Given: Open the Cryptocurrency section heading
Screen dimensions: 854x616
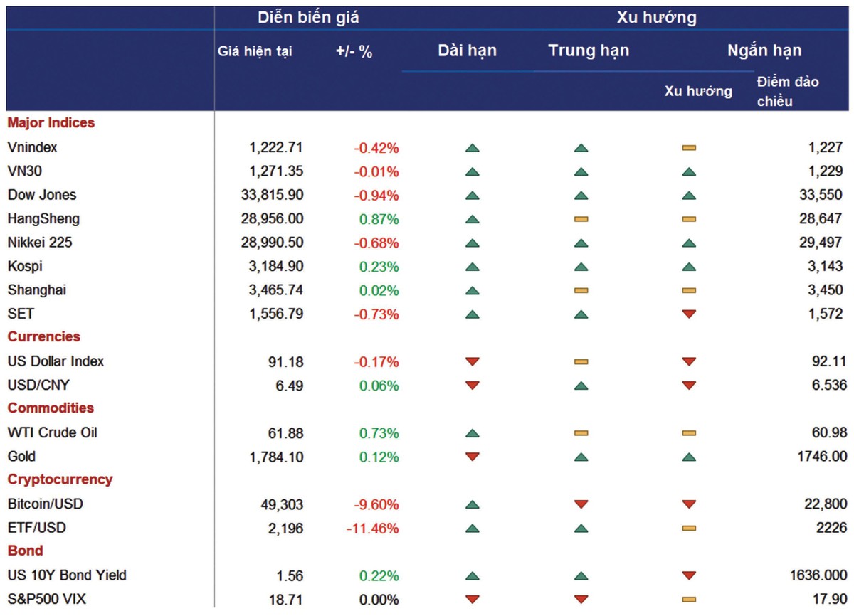Looking at the screenshot, I should tap(60, 479).
